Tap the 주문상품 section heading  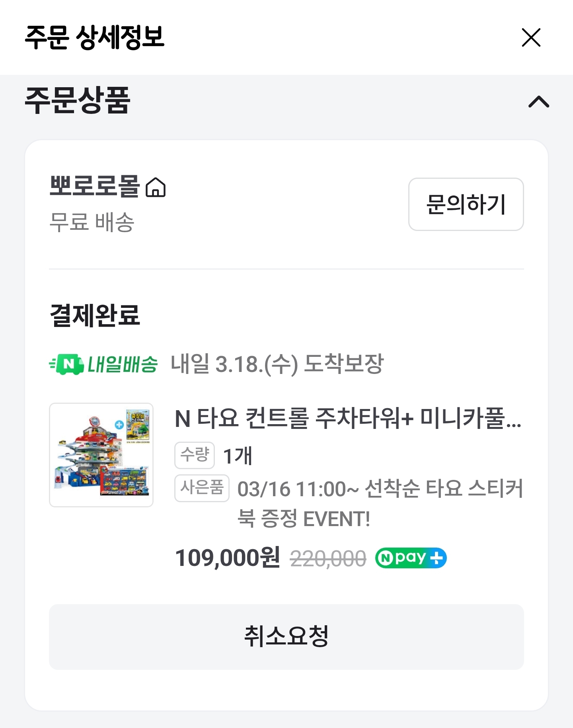(78, 101)
